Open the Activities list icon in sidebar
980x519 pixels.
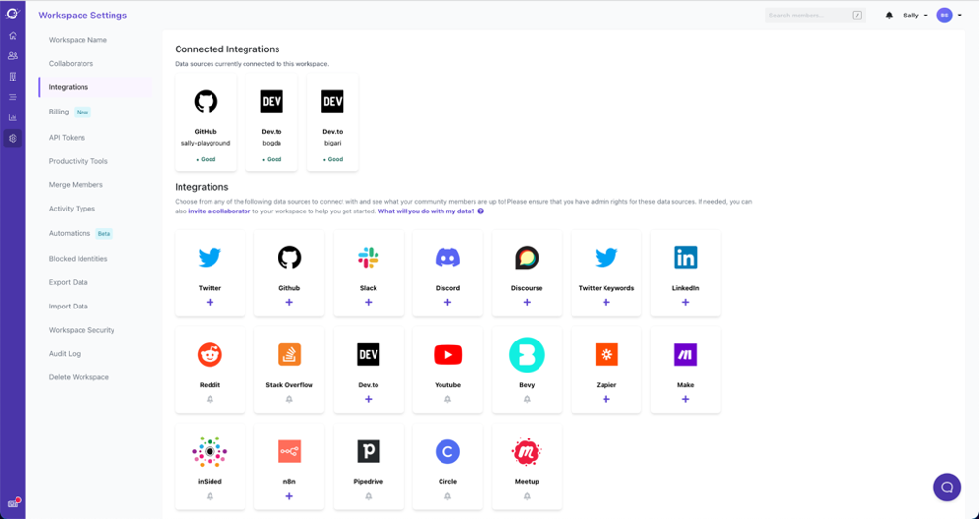pyautogui.click(x=13, y=97)
